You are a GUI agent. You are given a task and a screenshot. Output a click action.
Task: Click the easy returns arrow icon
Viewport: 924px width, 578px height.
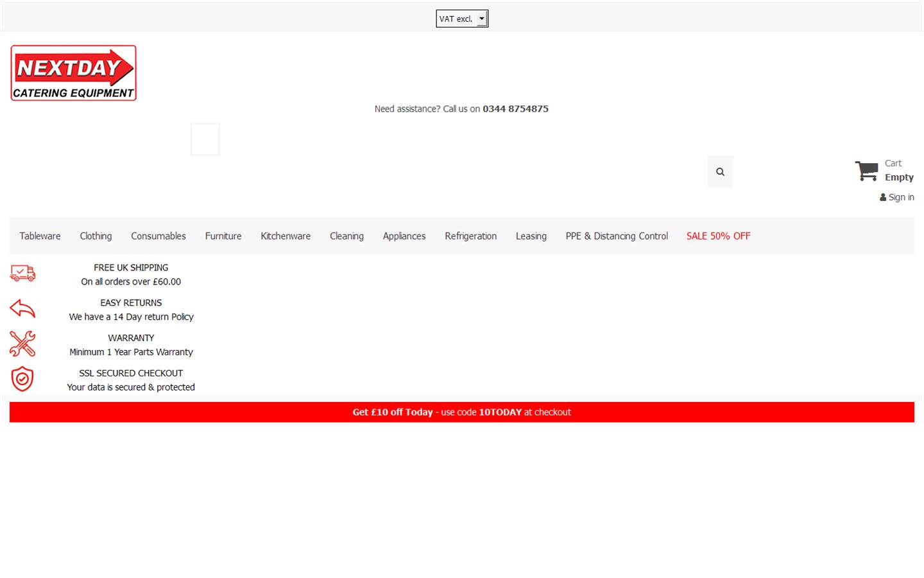click(x=22, y=308)
